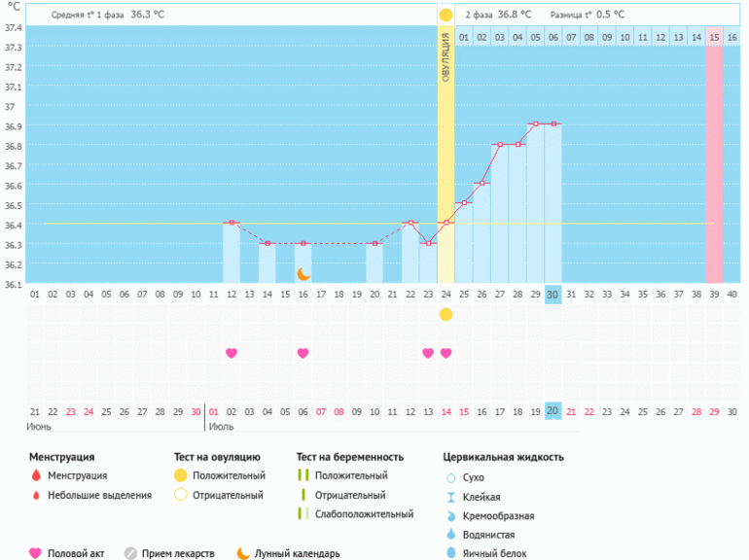Click the heart icon on July 13
Screen dimensions: 749x560
tap(428, 353)
